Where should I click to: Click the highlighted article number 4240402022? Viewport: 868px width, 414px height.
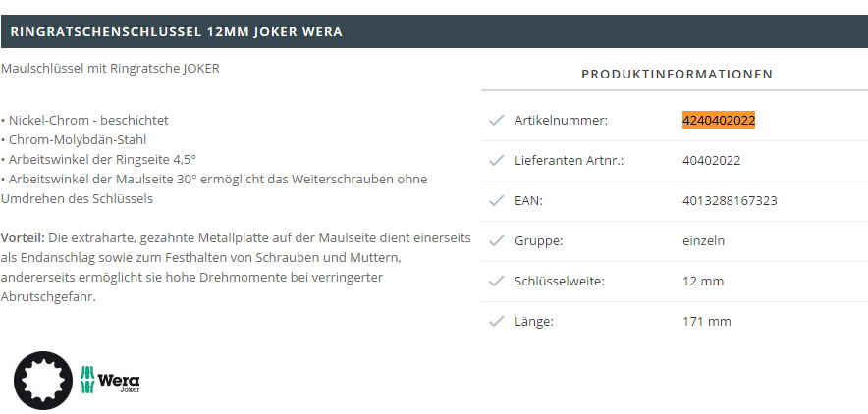coord(719,120)
